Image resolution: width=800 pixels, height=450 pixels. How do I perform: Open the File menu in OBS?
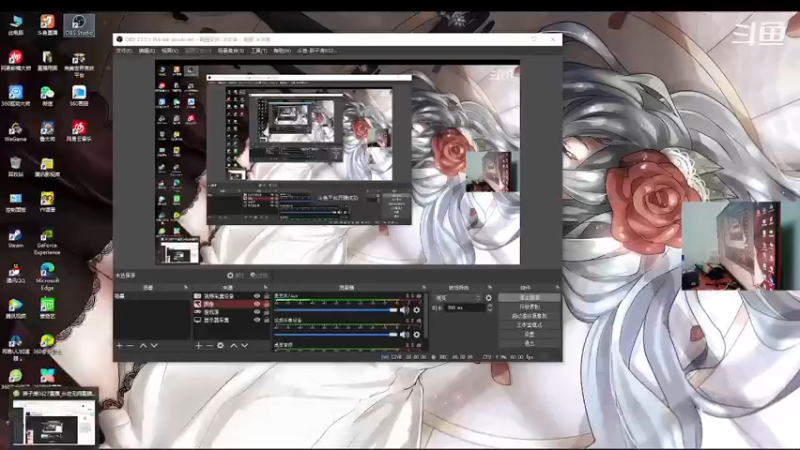coord(123,51)
